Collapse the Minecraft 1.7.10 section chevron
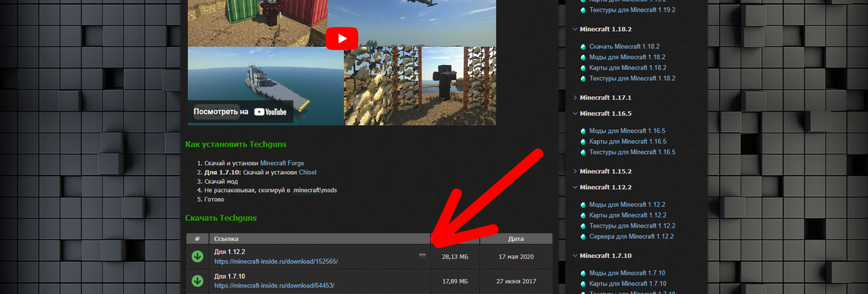 pyautogui.click(x=574, y=256)
